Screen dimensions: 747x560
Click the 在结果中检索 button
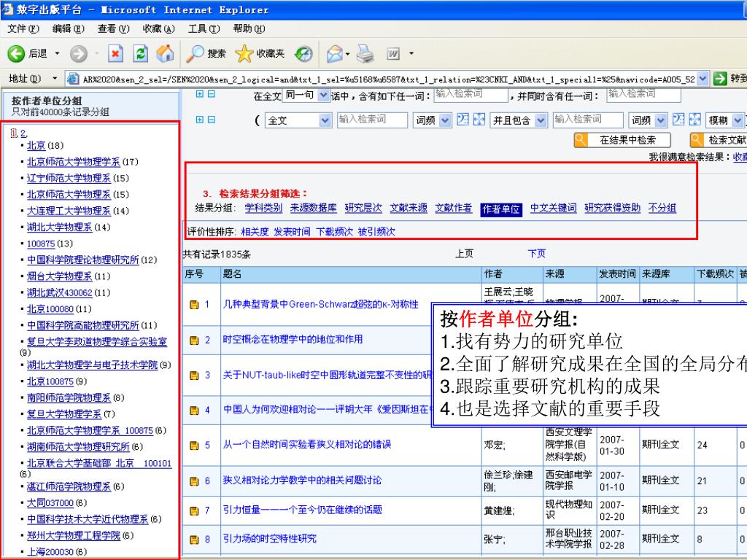point(622,140)
